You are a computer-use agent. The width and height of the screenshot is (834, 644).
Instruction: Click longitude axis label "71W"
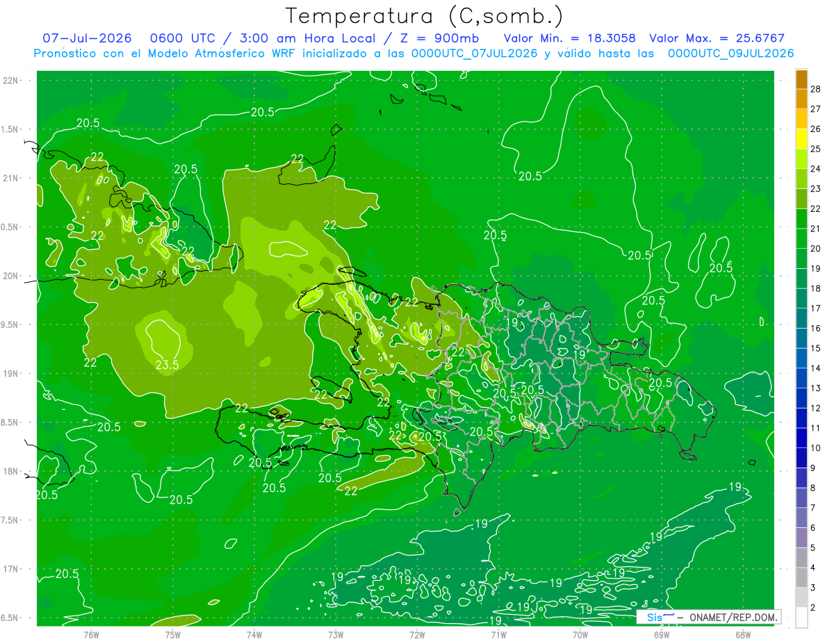pyautogui.click(x=498, y=634)
